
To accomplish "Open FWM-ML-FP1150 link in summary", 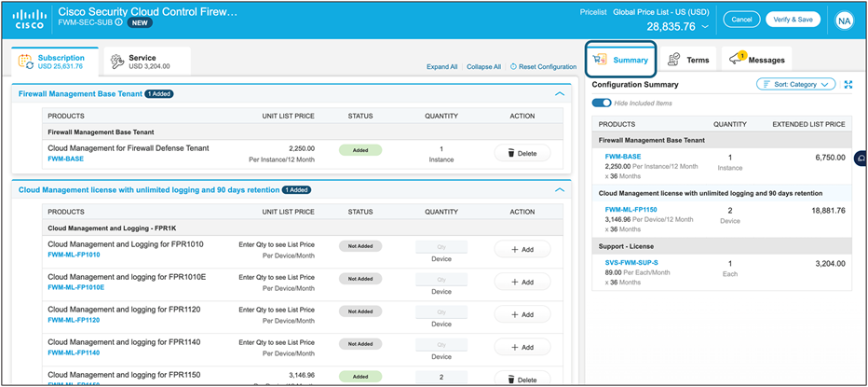I will coord(631,210).
